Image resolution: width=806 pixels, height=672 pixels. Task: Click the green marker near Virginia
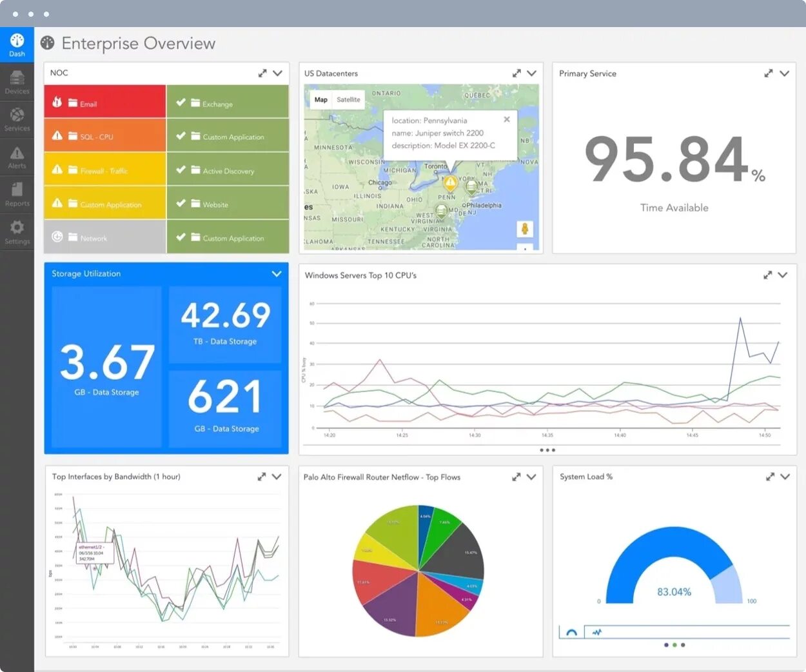[441, 212]
